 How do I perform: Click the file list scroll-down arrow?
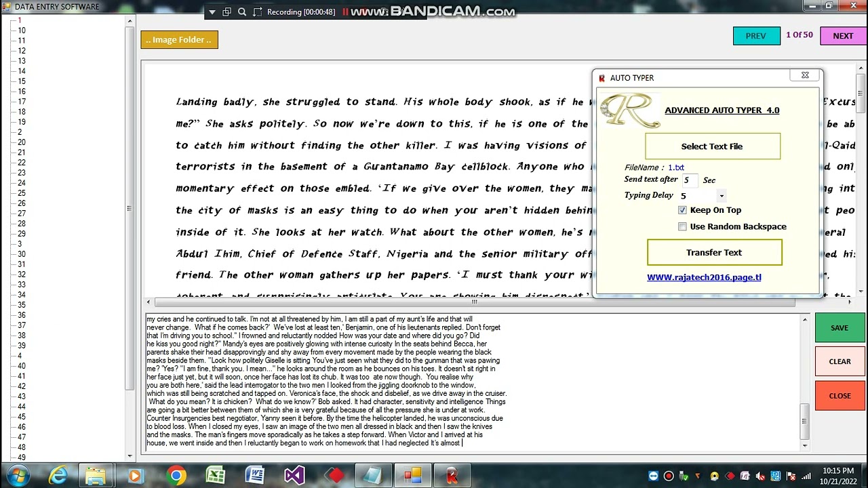[x=130, y=456]
